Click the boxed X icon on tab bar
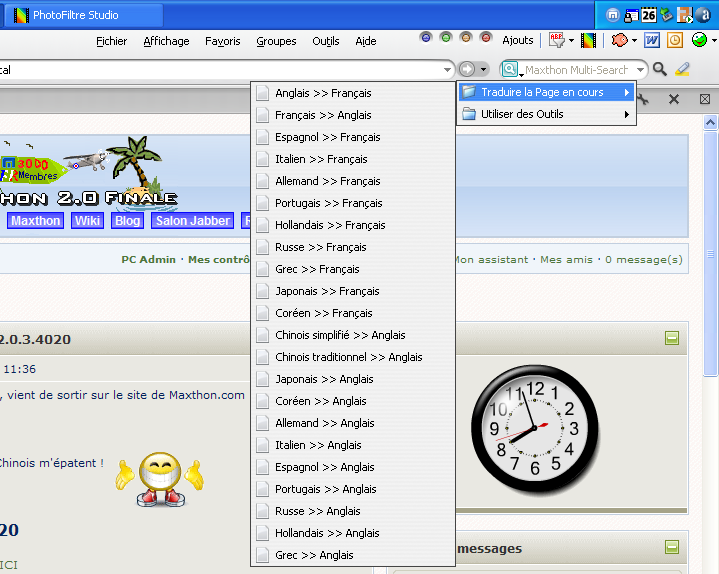719x574 pixels. coord(705,99)
